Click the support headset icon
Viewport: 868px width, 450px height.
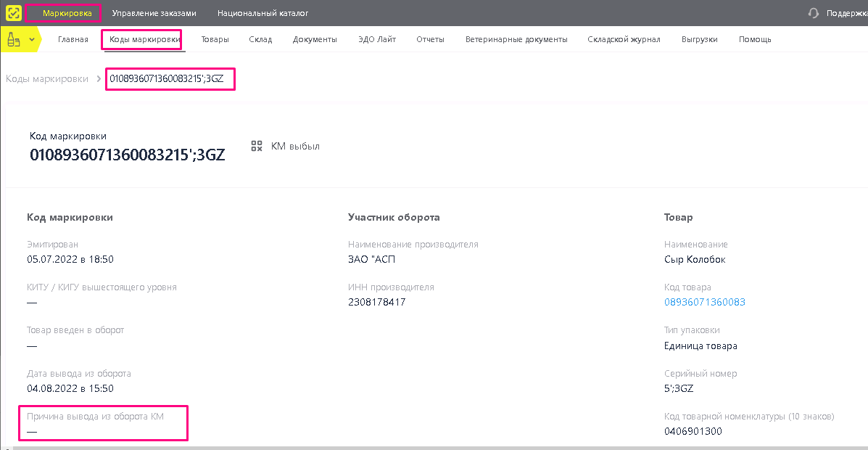813,13
